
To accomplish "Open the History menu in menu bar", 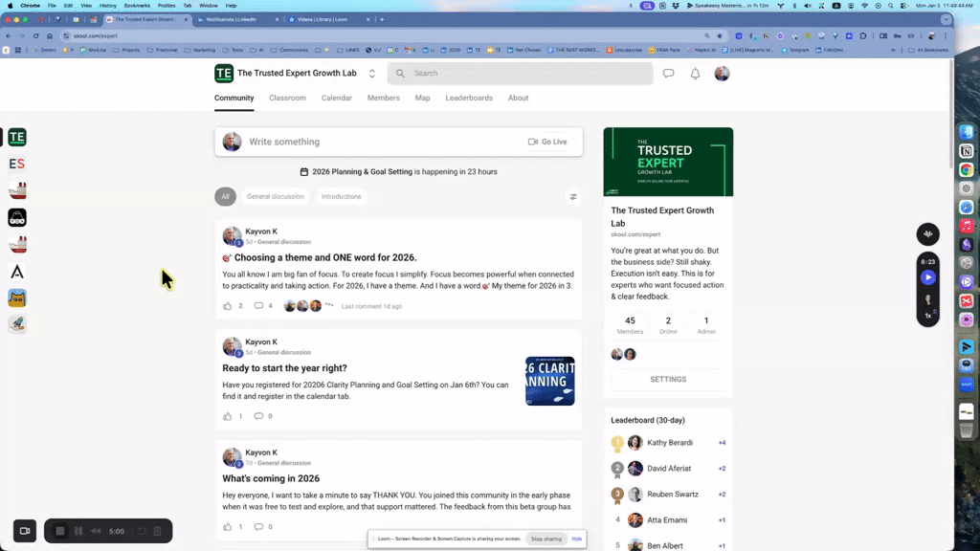I will (107, 5).
